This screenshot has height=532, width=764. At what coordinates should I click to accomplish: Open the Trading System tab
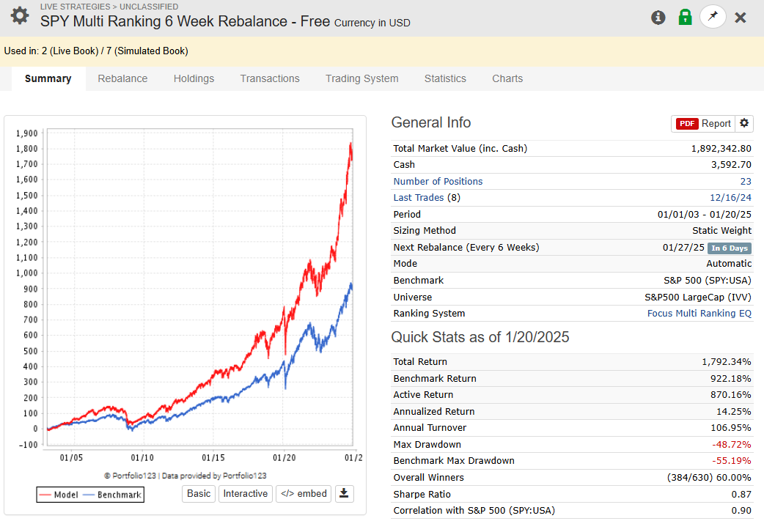click(361, 78)
